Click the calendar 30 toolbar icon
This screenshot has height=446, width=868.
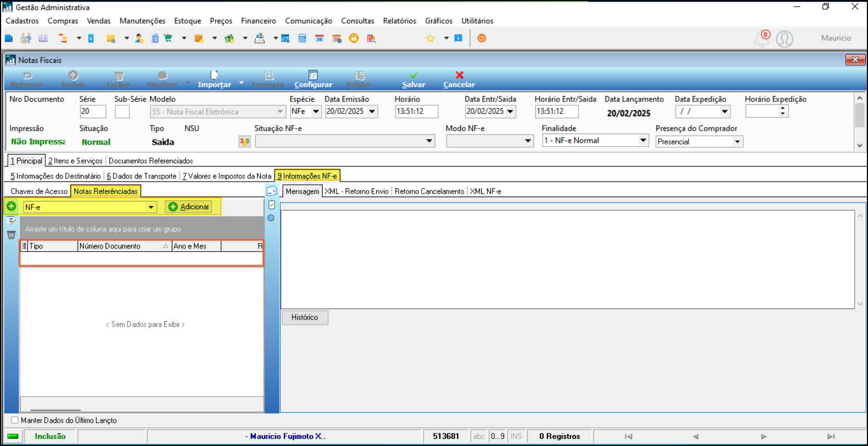pos(319,38)
